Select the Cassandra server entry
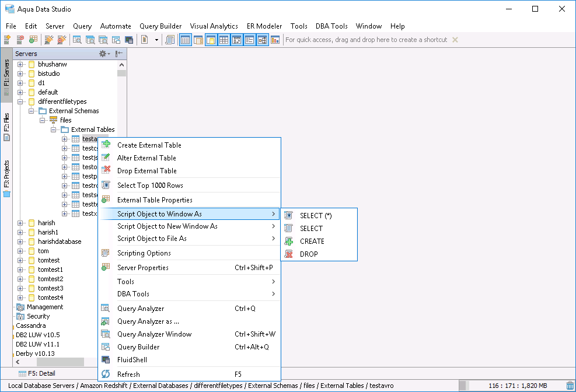 [31, 325]
